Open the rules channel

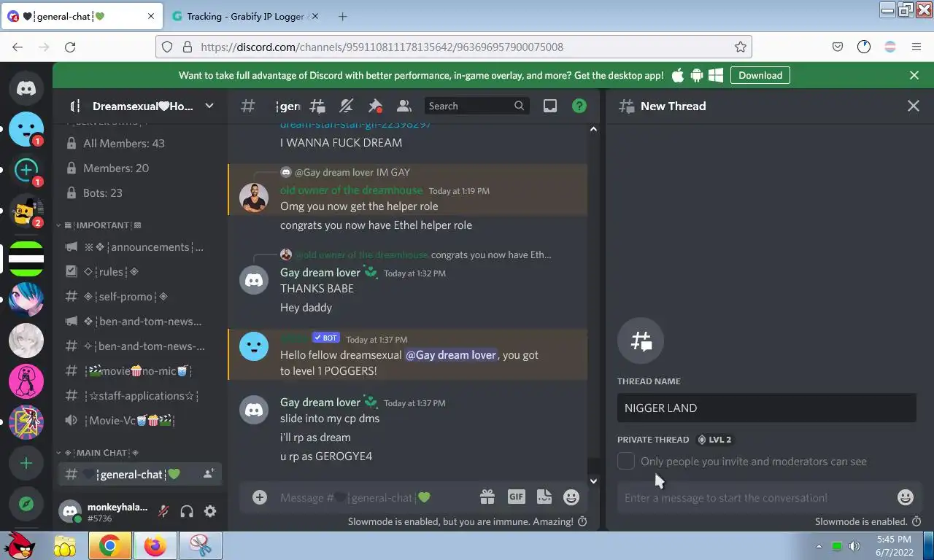click(x=140, y=272)
